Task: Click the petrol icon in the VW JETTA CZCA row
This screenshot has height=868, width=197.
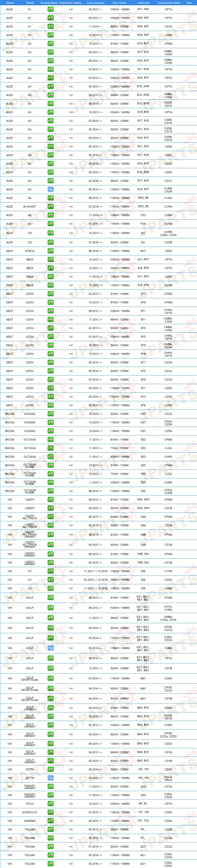Action: (x=51, y=769)
